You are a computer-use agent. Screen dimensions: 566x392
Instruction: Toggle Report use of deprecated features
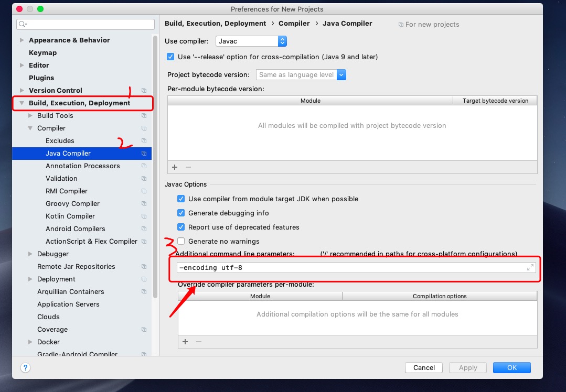(x=181, y=227)
